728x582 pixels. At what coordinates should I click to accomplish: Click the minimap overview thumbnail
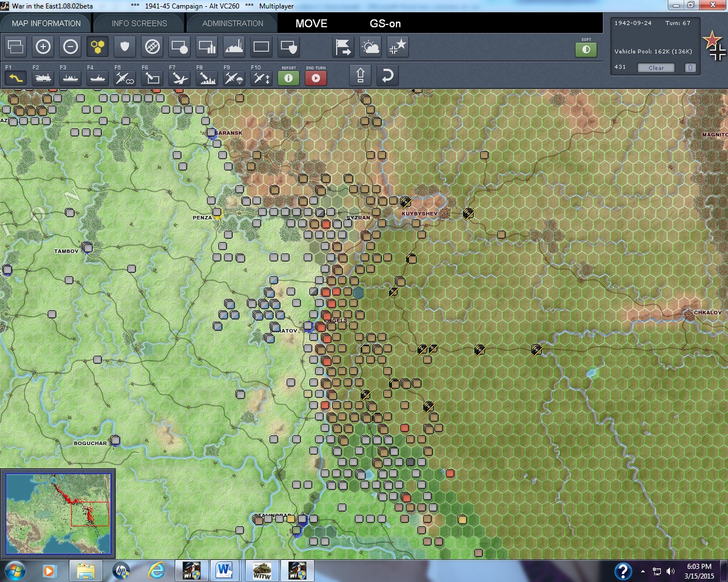click(58, 514)
